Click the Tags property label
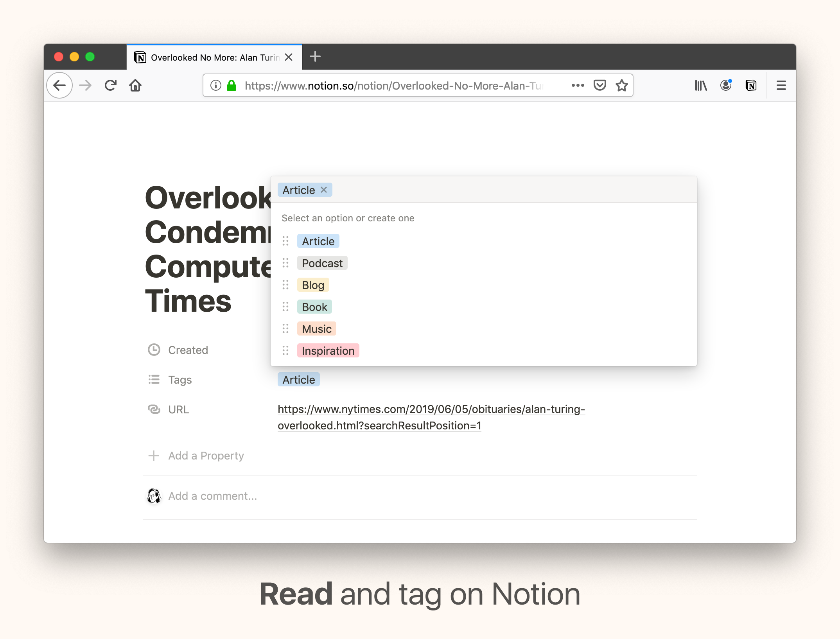Screen dimensions: 840x639 coord(180,379)
